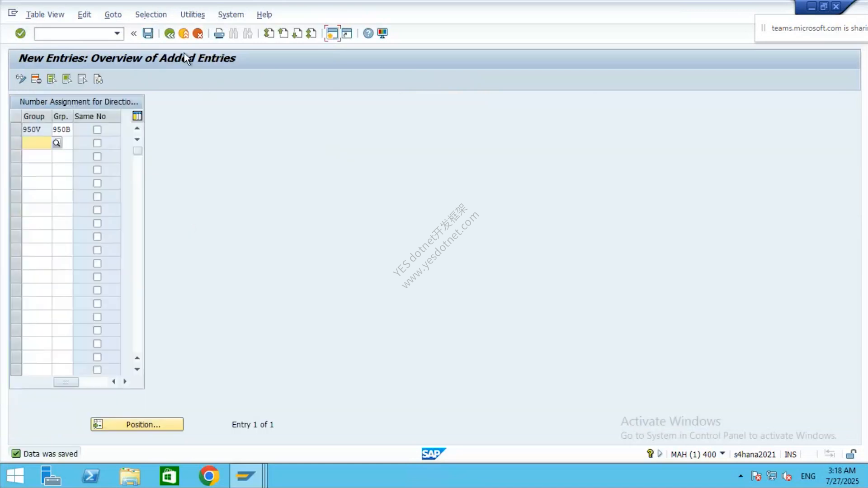Open search help in the Group cell
868x488 pixels.
point(57,143)
